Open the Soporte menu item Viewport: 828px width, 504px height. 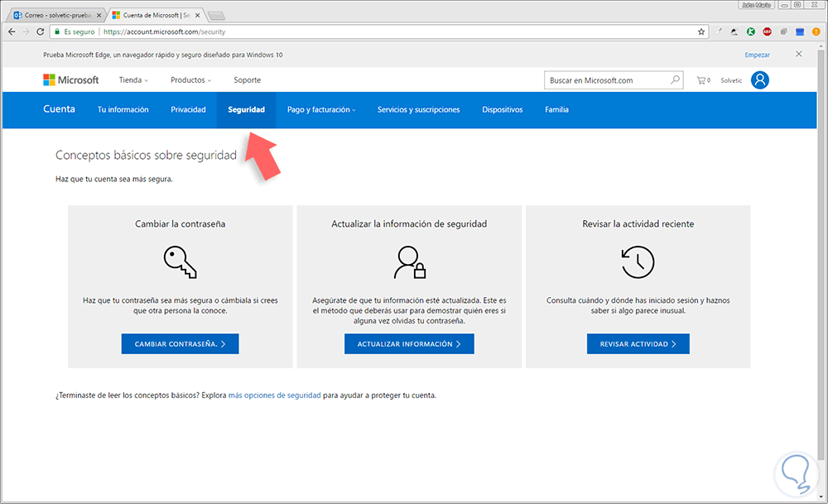click(247, 80)
